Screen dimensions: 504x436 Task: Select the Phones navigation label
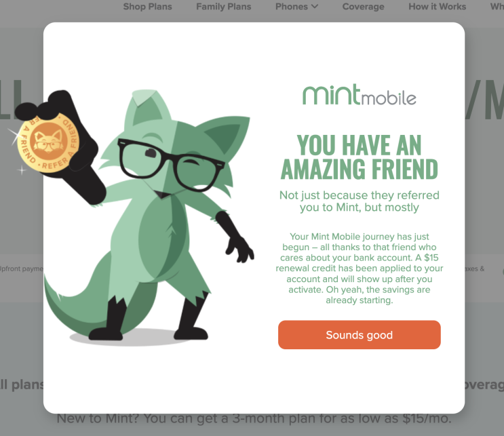[x=292, y=6]
